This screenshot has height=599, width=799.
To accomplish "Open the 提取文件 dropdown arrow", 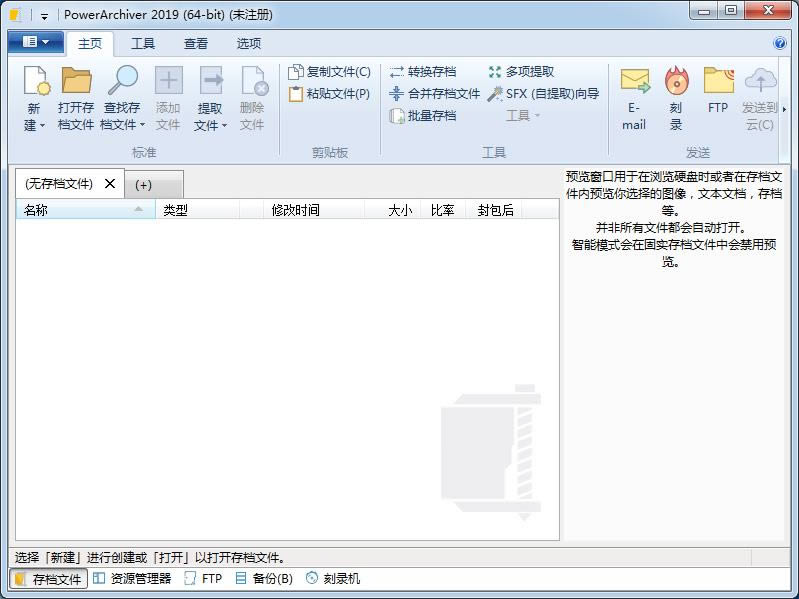I will pyautogui.click(x=224, y=125).
